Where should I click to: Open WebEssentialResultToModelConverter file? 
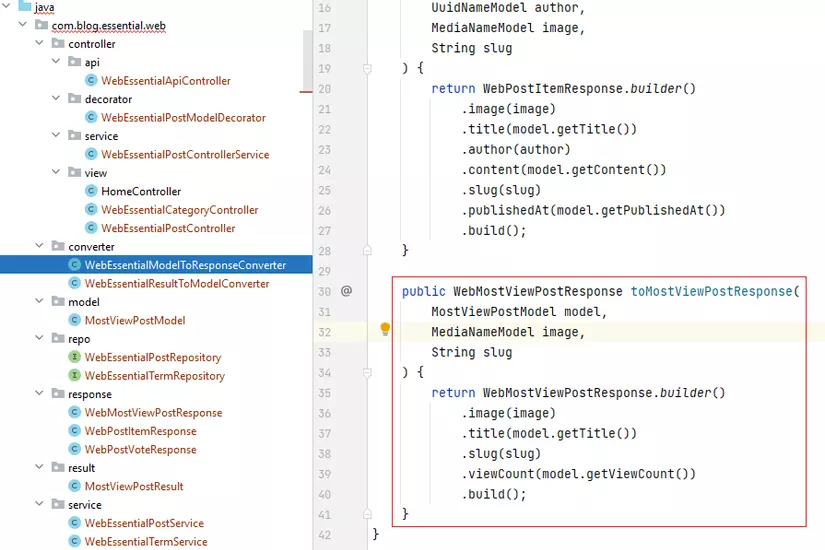[x=176, y=283]
